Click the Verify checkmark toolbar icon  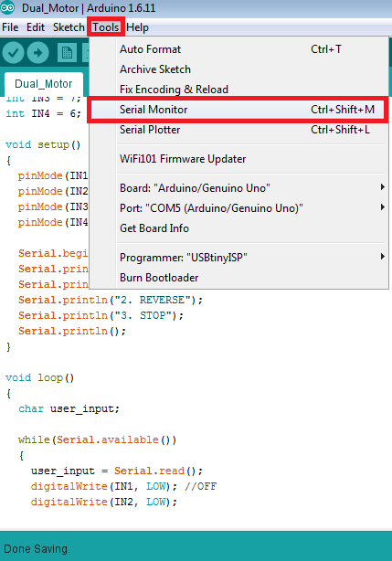[x=13, y=53]
